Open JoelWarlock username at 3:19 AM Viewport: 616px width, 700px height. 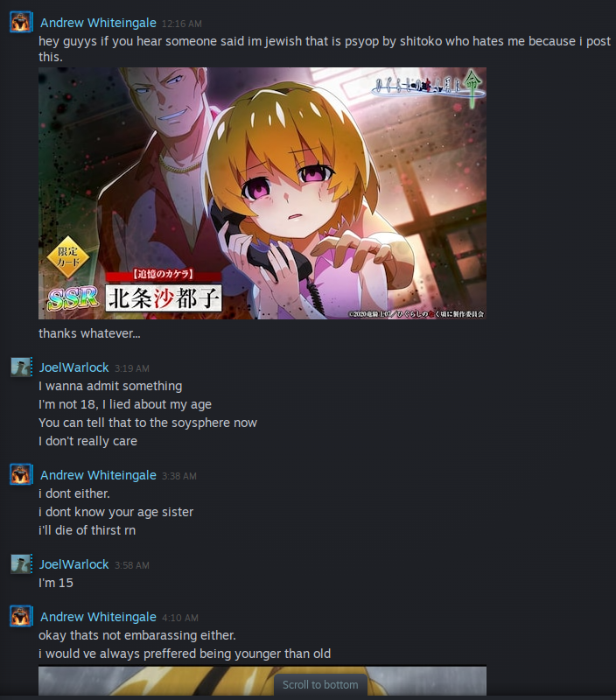tap(73, 367)
